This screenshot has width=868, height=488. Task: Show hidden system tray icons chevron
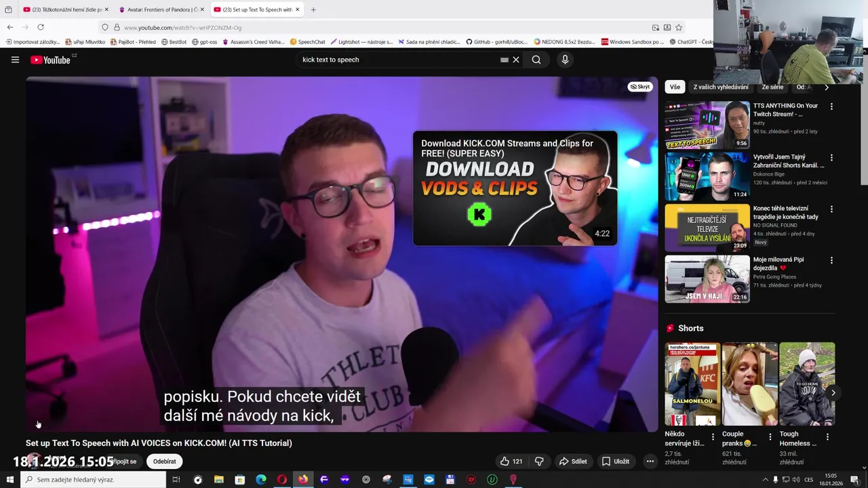pyautogui.click(x=766, y=480)
